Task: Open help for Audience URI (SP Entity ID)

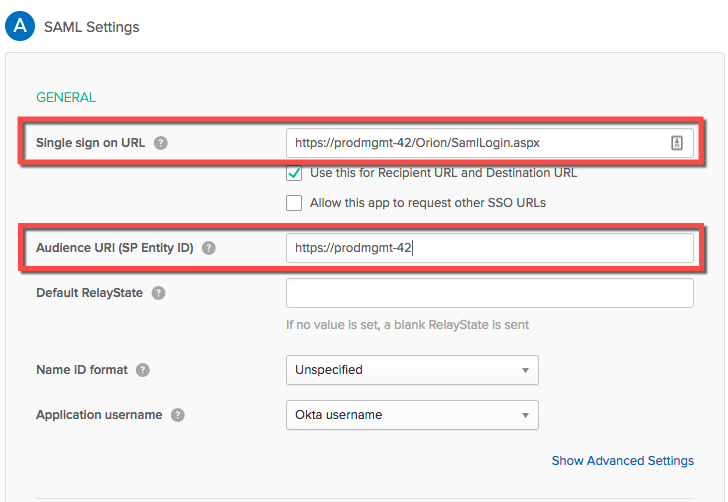Action: tap(209, 248)
